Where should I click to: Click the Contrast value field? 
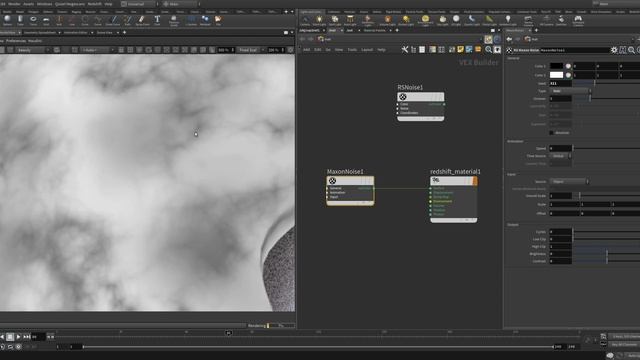[x=560, y=261]
